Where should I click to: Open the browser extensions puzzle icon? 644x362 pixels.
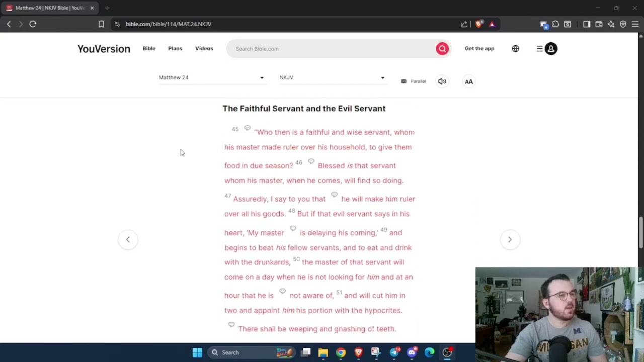tap(555, 24)
